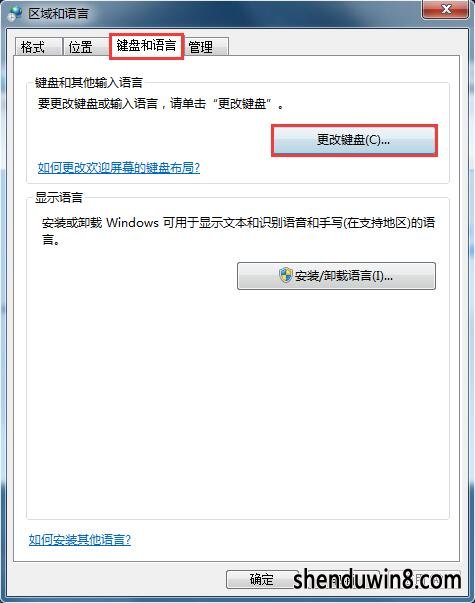Click the 安装/卸载语言(I)... button
The height and width of the screenshot is (603, 475).
point(337,276)
